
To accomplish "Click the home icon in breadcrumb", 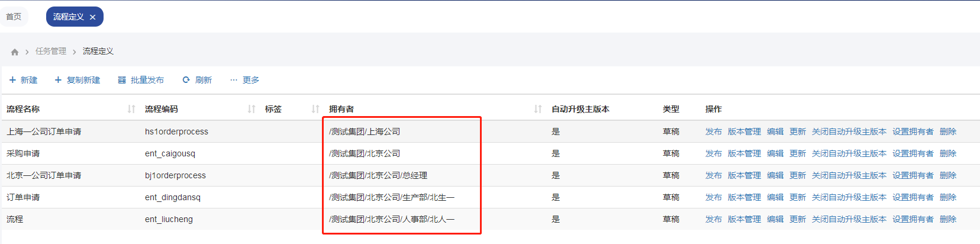I will [x=15, y=52].
